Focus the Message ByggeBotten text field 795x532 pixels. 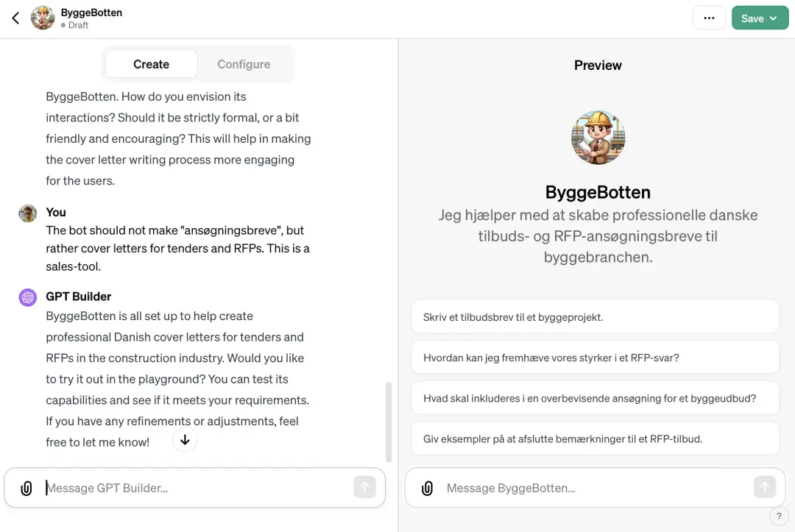(x=597, y=488)
